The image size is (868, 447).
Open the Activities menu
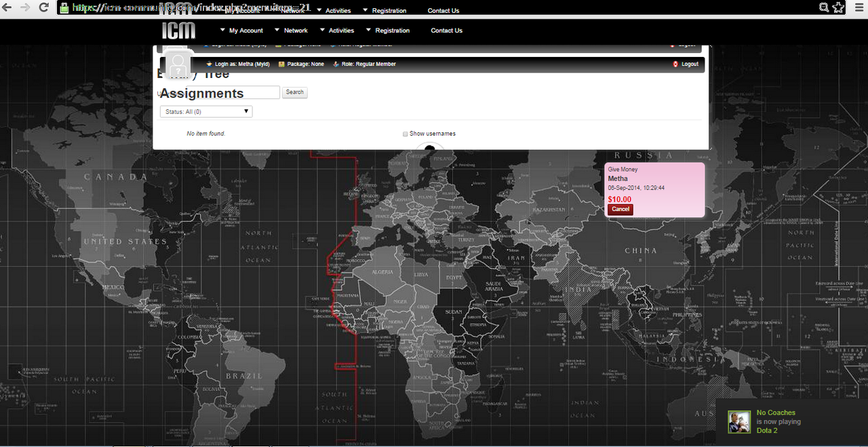coord(341,31)
